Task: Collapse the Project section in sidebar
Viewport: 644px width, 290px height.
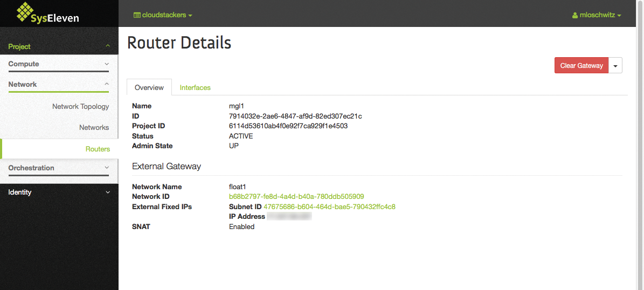Action: [59, 47]
